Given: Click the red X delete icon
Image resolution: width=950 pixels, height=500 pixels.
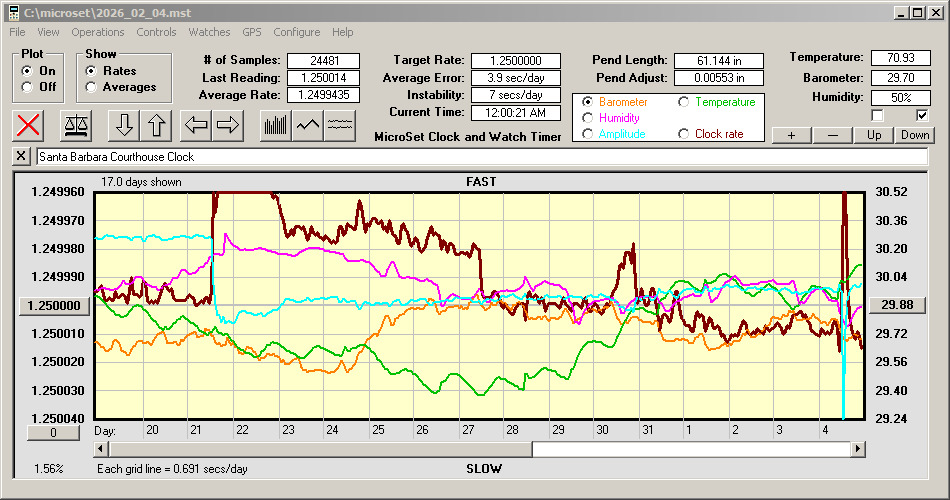Looking at the screenshot, I should (29, 125).
